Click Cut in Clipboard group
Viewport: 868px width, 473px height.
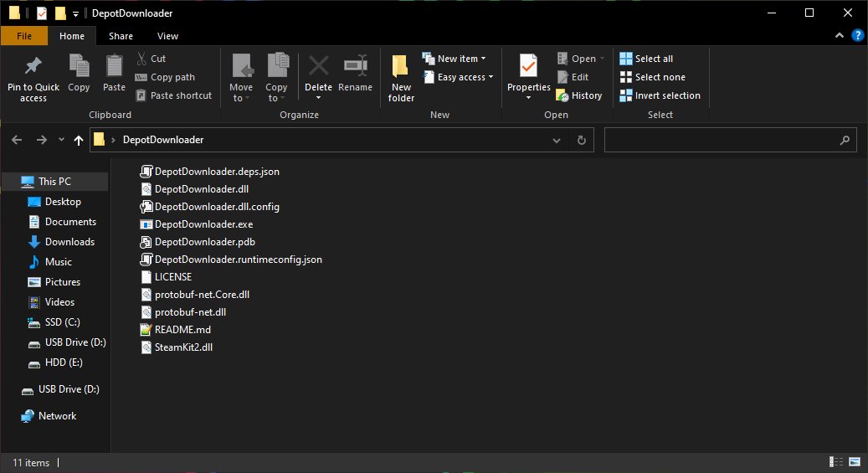pyautogui.click(x=151, y=59)
